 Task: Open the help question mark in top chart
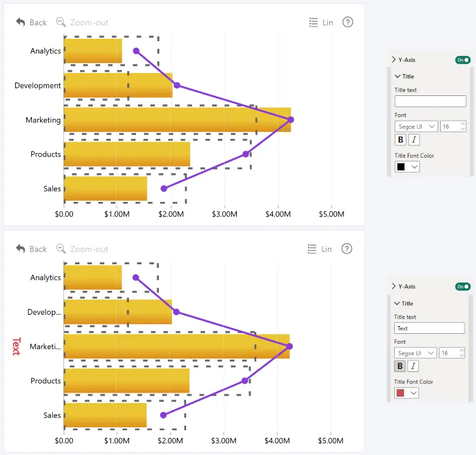pyautogui.click(x=348, y=22)
